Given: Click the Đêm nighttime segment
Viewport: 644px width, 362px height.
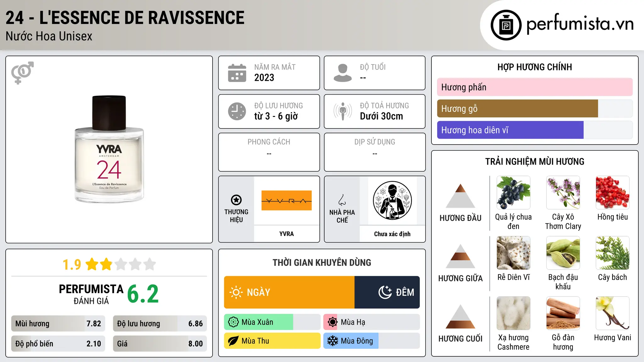Looking at the screenshot, I should (x=387, y=292).
